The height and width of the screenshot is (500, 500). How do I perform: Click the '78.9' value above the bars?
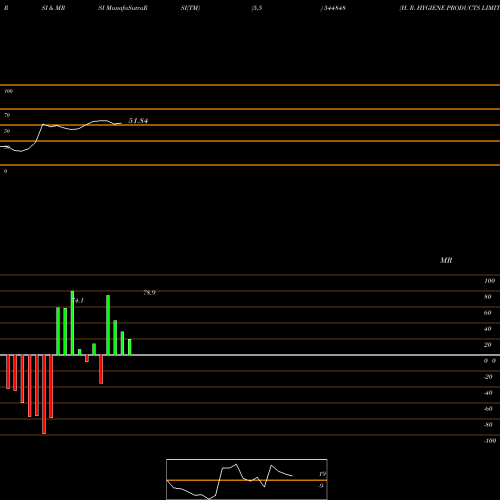[x=149, y=293]
